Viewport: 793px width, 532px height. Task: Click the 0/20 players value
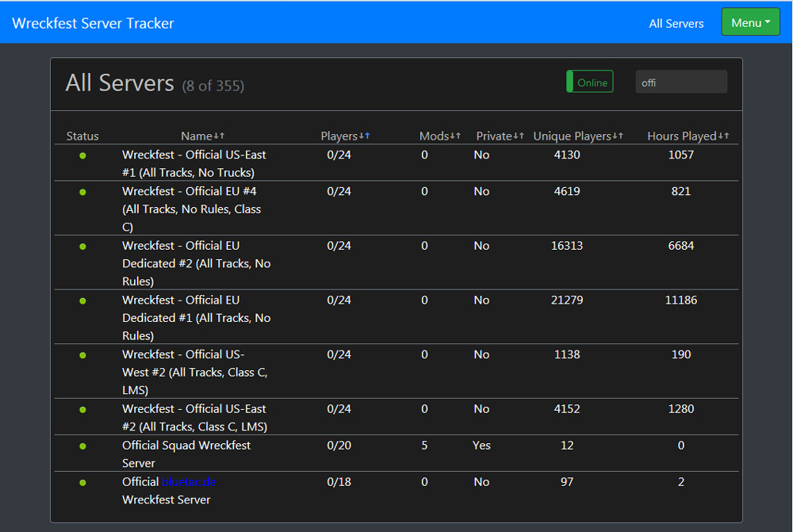pos(339,446)
